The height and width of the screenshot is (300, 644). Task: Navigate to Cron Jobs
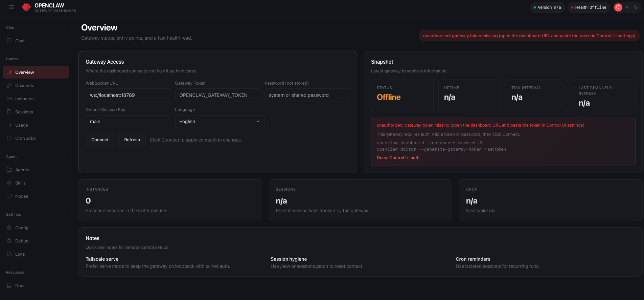(36, 138)
